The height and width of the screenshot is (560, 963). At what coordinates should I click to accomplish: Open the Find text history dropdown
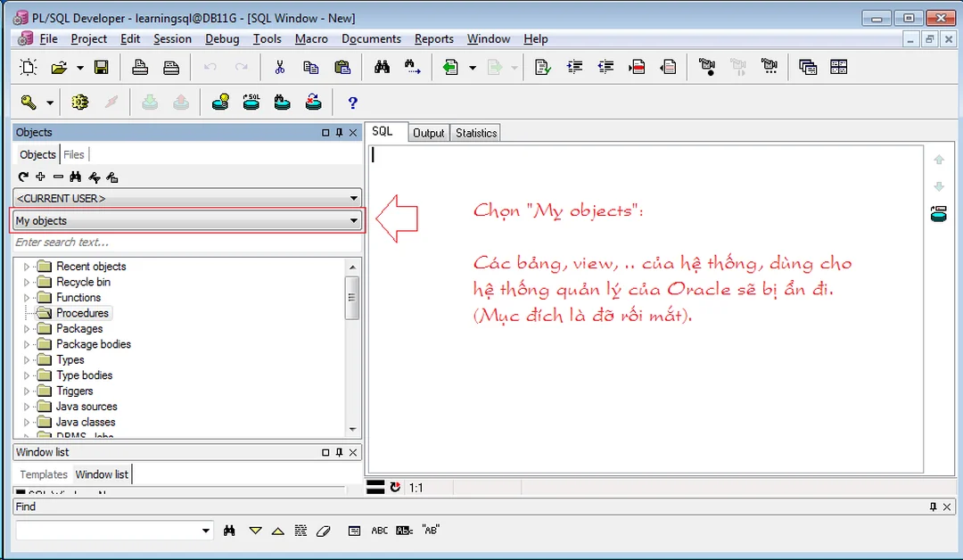click(x=206, y=531)
